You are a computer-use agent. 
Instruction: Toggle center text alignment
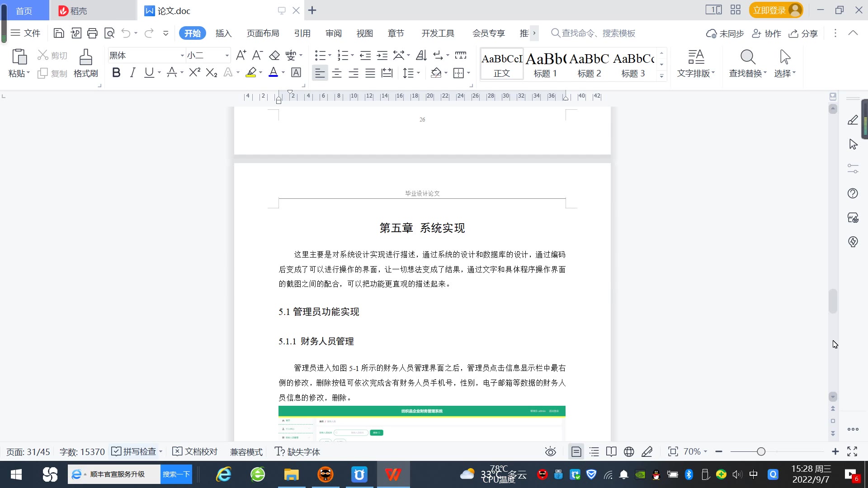click(x=337, y=73)
